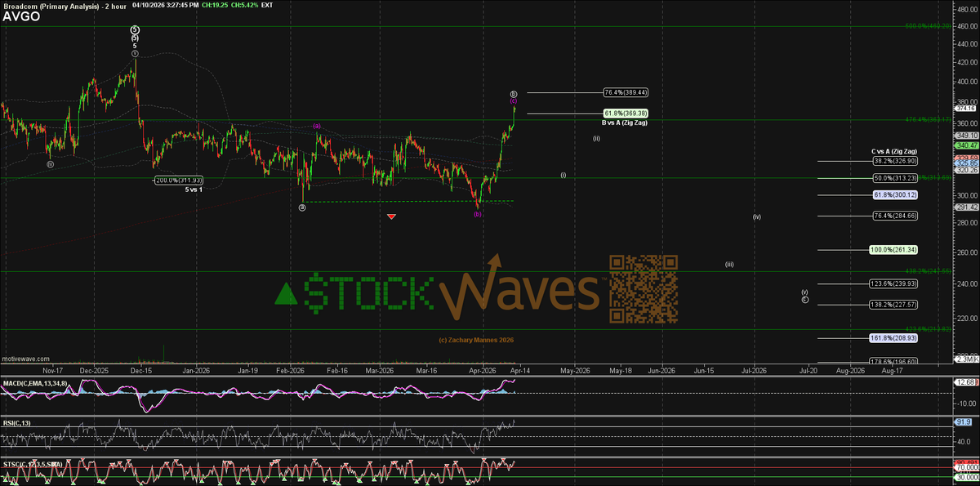The width and height of the screenshot is (980, 486).
Task: Select the 123.6%(239.93) Fibonacci label
Action: (893, 283)
